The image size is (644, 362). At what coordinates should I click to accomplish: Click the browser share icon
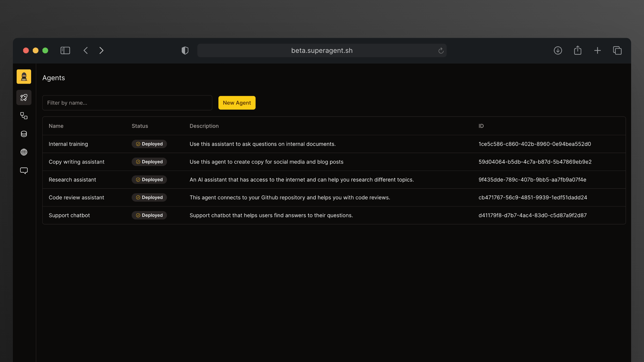[x=578, y=50]
